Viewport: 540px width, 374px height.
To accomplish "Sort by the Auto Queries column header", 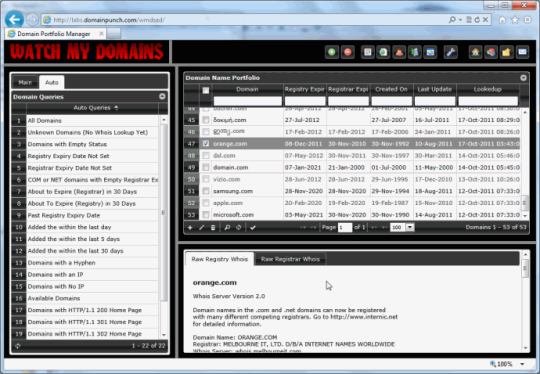I will point(92,108).
